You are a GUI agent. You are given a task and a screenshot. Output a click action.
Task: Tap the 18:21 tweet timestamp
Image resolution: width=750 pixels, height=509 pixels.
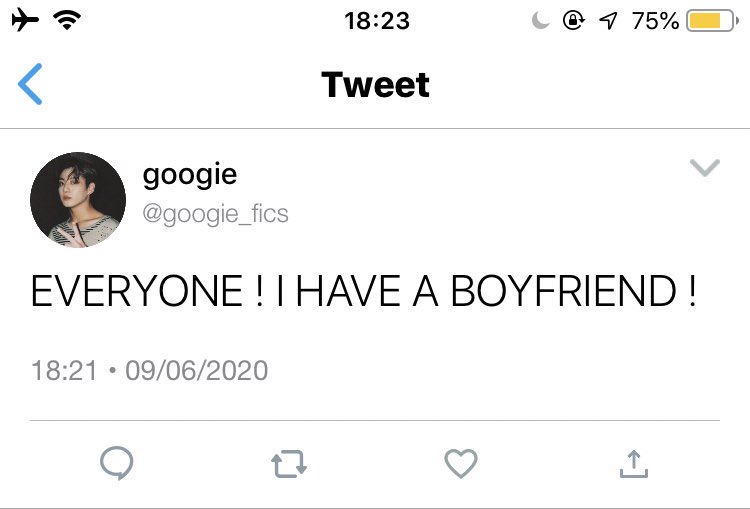pos(64,371)
